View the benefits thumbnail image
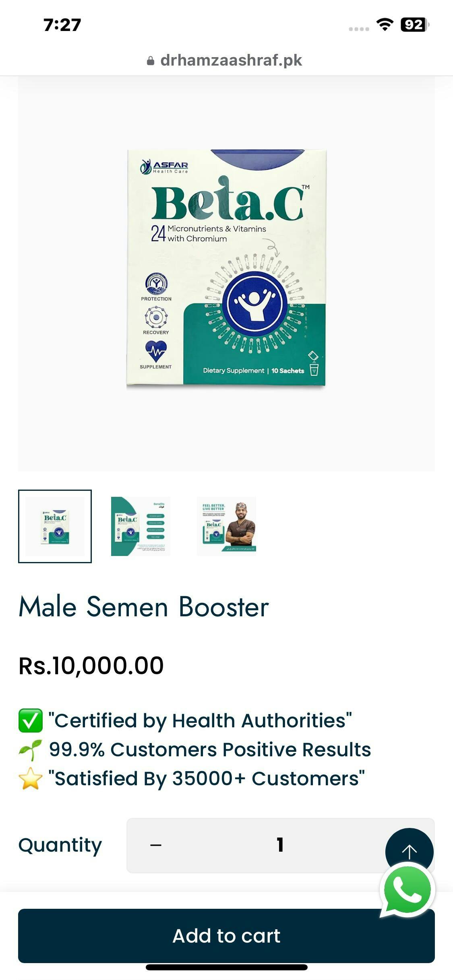The width and height of the screenshot is (453, 980). pos(141,526)
